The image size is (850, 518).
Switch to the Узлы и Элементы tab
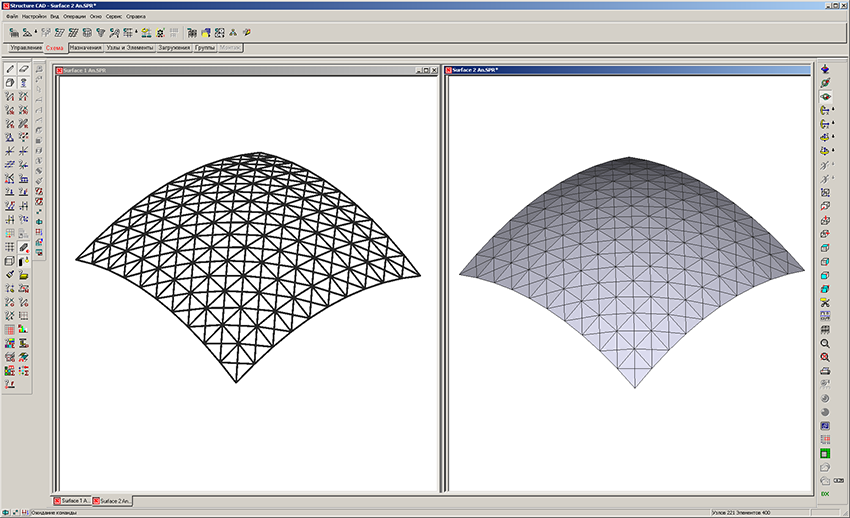tap(130, 47)
